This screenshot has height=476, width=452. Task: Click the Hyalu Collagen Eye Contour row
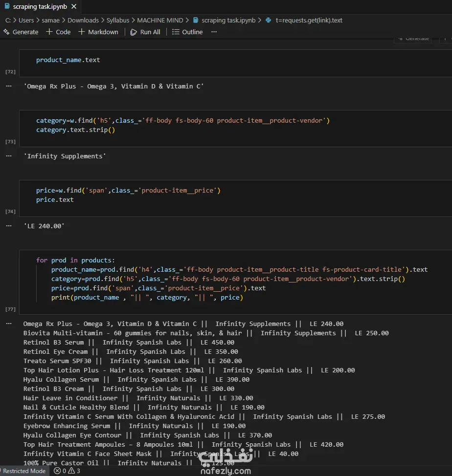pyautogui.click(x=148, y=435)
